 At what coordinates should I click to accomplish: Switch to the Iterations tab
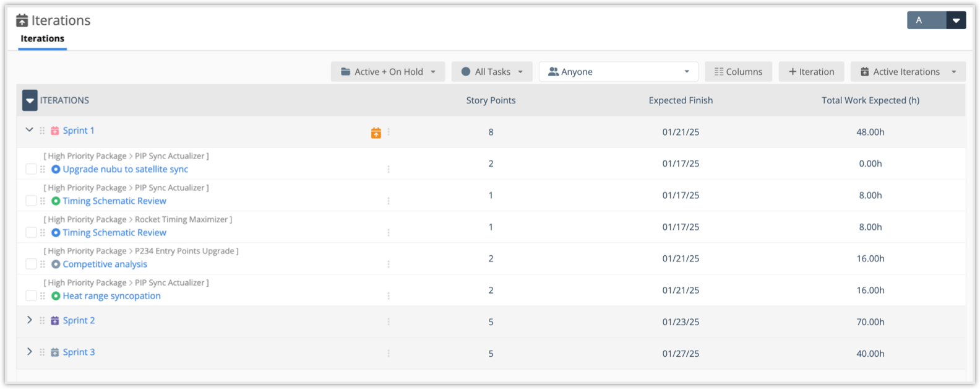coord(42,38)
